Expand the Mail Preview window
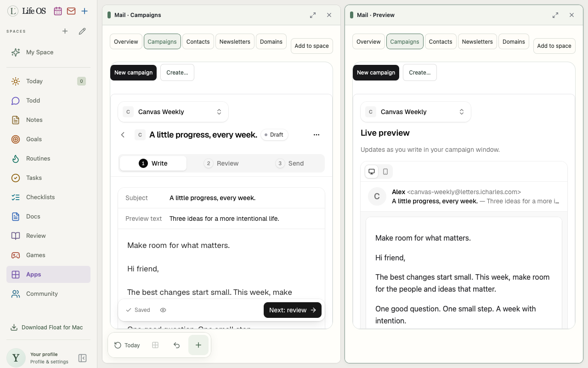 [555, 15]
